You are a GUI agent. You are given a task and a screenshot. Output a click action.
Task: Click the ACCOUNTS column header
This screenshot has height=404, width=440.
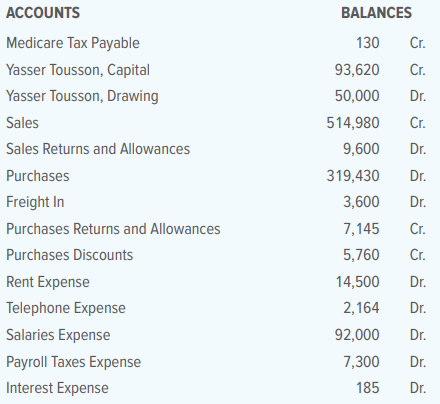click(x=43, y=13)
